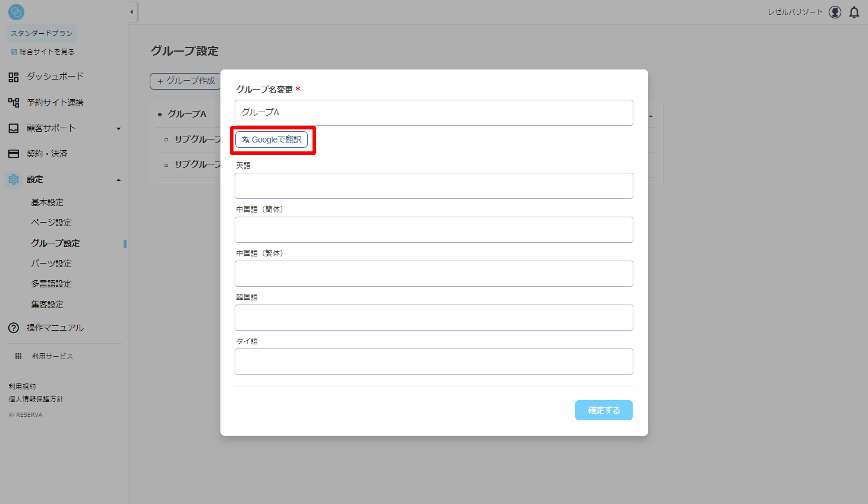Focus the 英語 translation field
868x504 pixels.
(x=434, y=186)
